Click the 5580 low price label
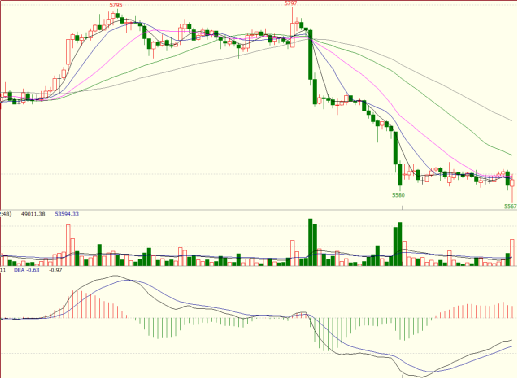The height and width of the screenshot is (378, 517). point(399,195)
